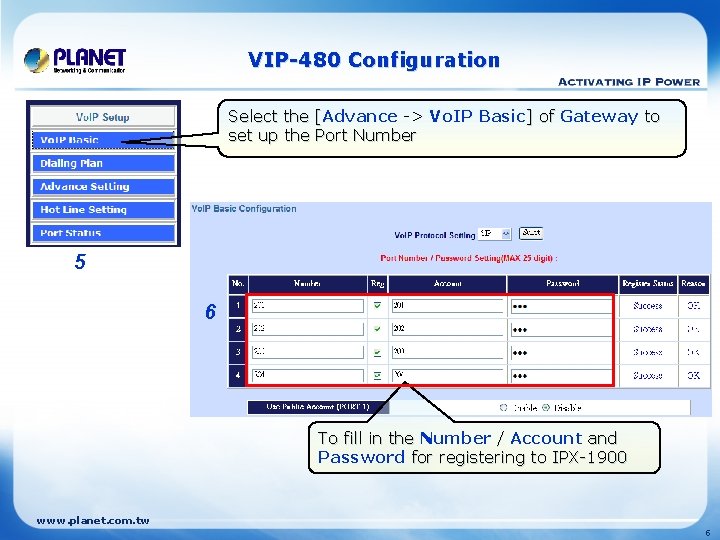Click the Number column header
This screenshot has height=540, width=720.
pos(307,284)
